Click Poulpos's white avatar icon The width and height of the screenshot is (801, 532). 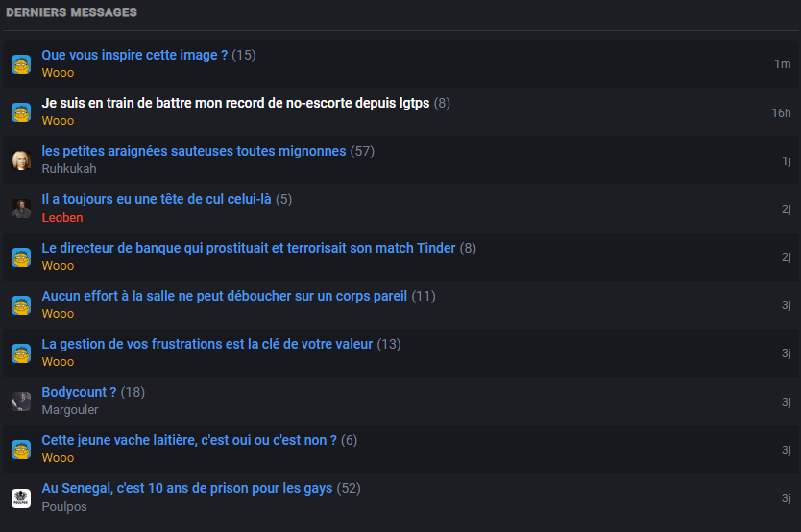coord(21,498)
